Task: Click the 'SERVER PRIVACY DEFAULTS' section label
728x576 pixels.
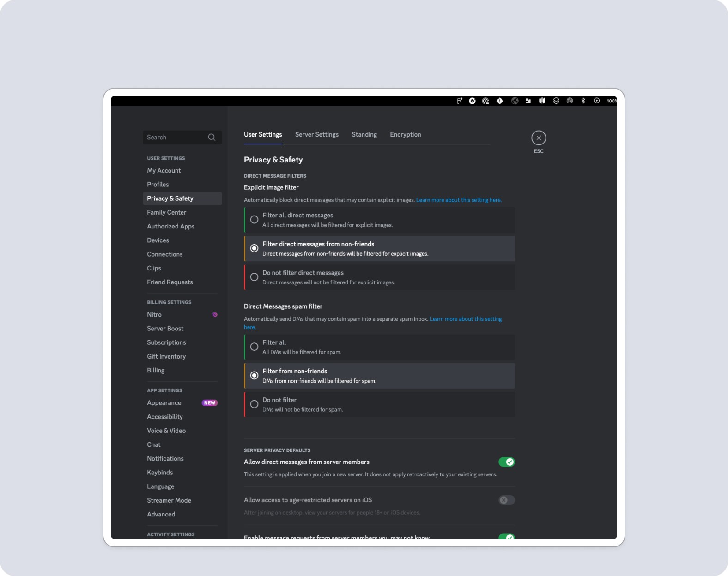Action: (277, 450)
